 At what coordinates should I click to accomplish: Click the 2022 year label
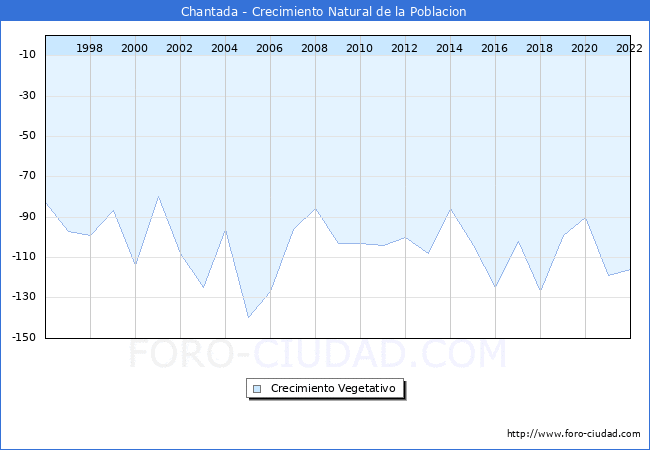[629, 48]
